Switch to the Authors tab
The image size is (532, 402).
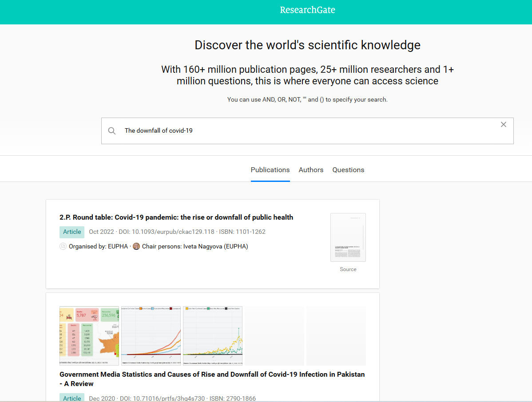(311, 169)
